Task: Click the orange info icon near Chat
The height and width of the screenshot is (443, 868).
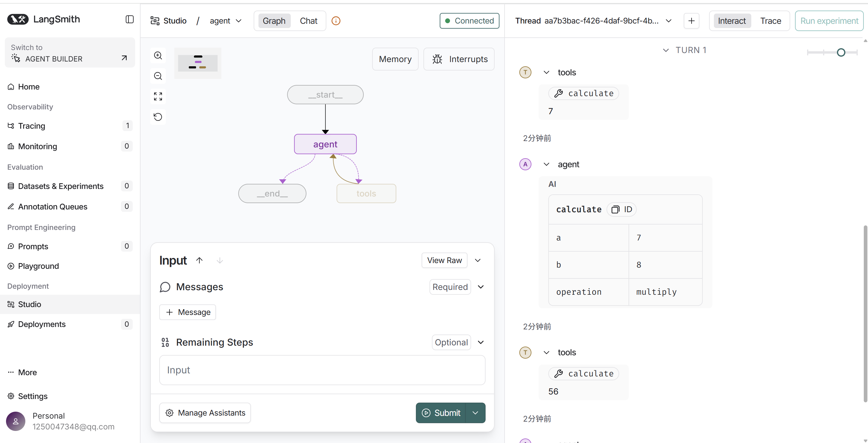Action: (336, 21)
